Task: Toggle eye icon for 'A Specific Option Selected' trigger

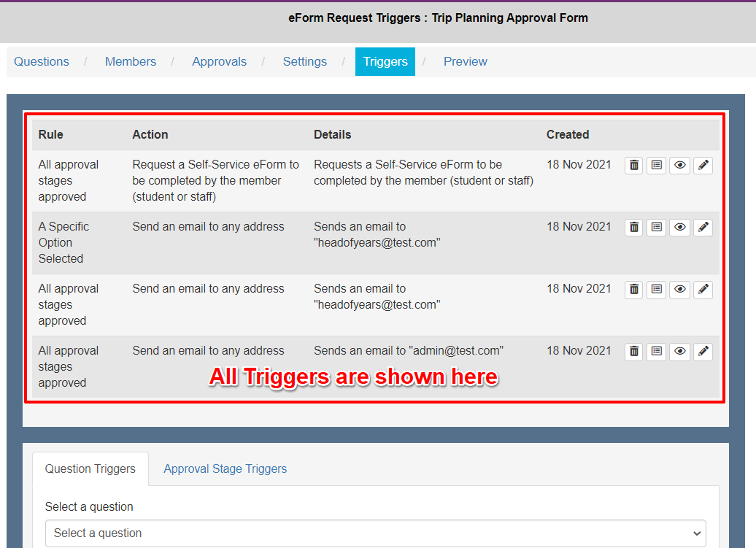Action: [x=679, y=228]
